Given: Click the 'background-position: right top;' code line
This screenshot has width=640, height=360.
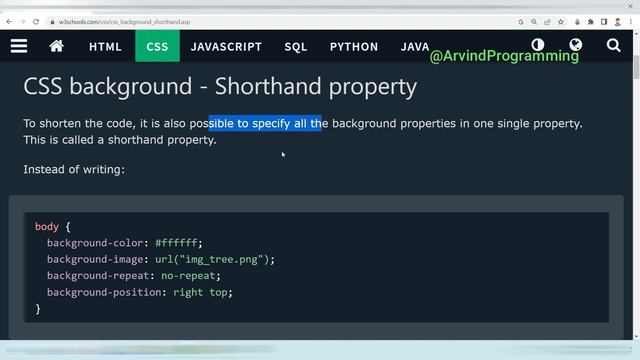Looking at the screenshot, I should click(140, 292).
